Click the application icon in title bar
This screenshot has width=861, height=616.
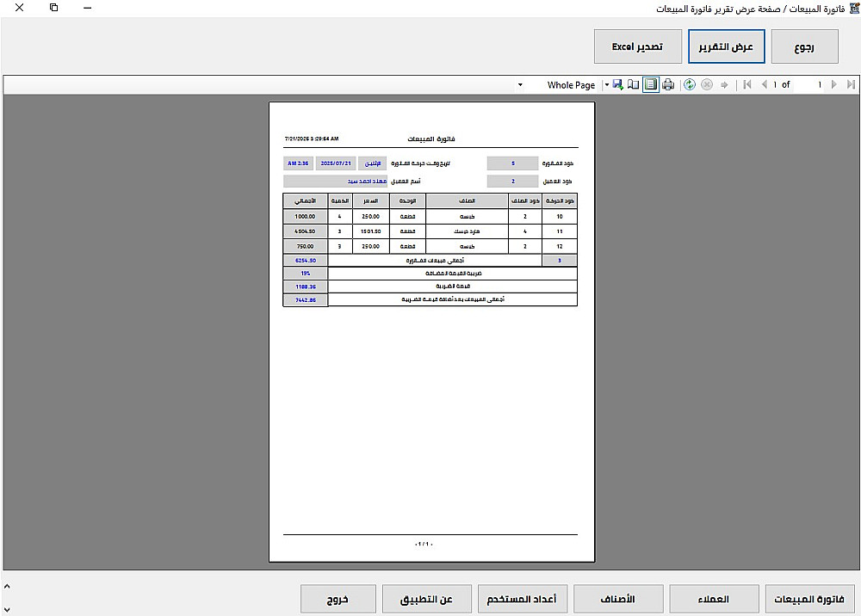pos(854,9)
